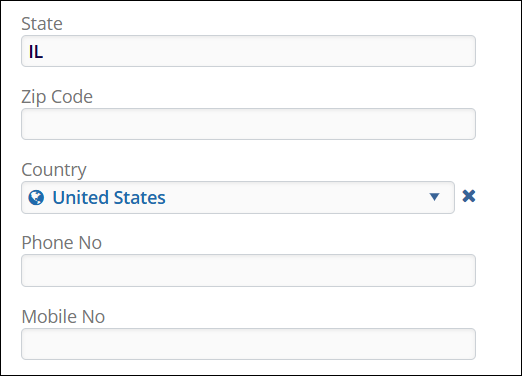
Task: Expand the Country dropdown arrow
Action: pyautogui.click(x=434, y=197)
